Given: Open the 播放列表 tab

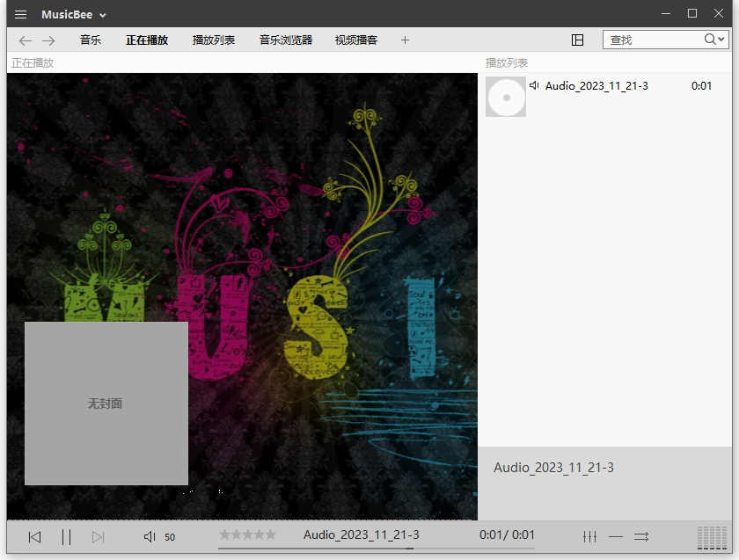Looking at the screenshot, I should coord(214,40).
